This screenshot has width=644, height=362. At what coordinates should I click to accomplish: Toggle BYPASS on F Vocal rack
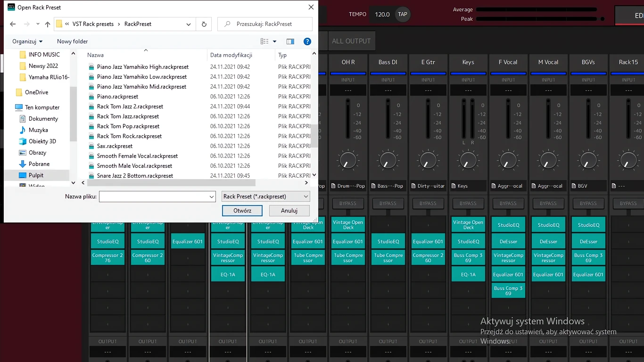coord(508,204)
